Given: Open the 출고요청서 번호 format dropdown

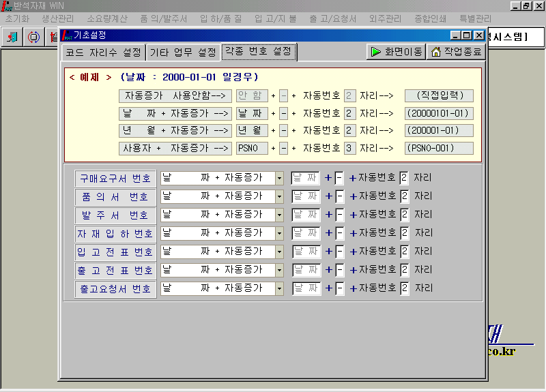Looking at the screenshot, I should pos(279,289).
